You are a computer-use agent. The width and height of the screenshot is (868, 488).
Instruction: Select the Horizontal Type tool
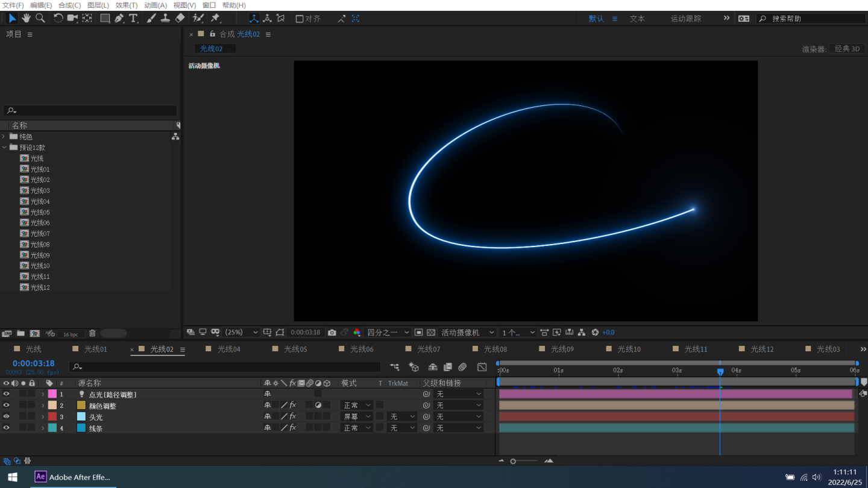click(134, 19)
